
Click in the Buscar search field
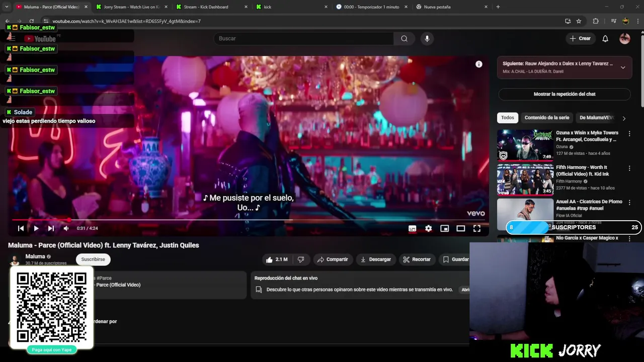(x=304, y=39)
